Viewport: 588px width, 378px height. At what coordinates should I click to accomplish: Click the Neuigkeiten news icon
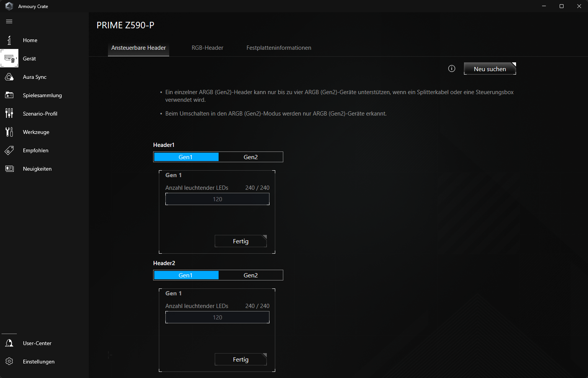click(9, 169)
